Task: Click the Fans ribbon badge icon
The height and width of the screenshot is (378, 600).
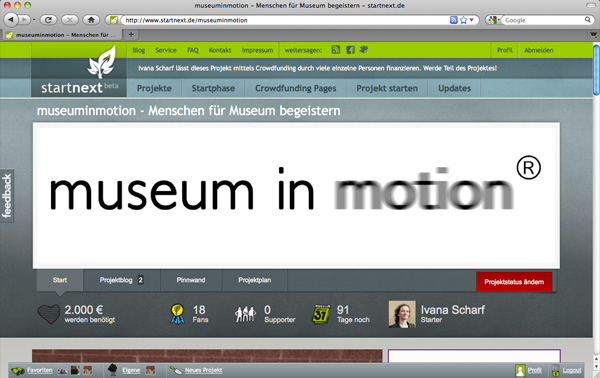Action: [x=177, y=314]
